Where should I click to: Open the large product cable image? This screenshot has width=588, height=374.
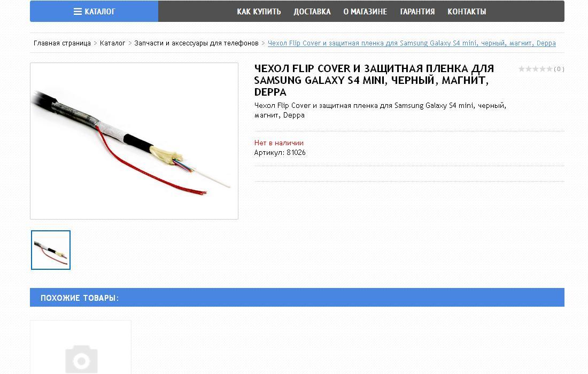tap(134, 141)
